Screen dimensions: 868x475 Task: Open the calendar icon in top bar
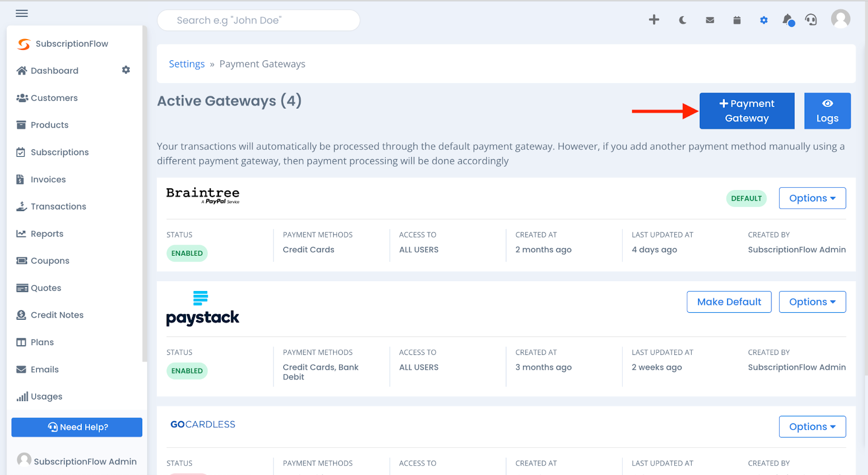click(x=737, y=20)
